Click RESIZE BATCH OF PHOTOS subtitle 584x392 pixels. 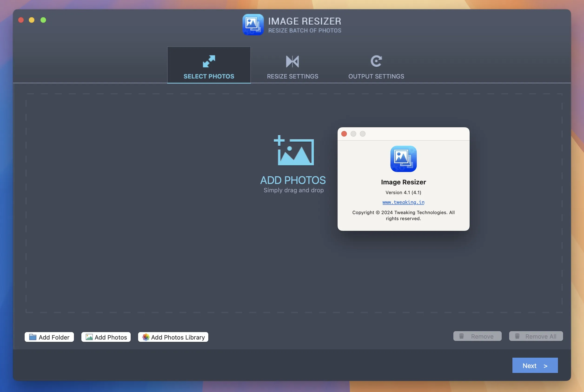[305, 30]
